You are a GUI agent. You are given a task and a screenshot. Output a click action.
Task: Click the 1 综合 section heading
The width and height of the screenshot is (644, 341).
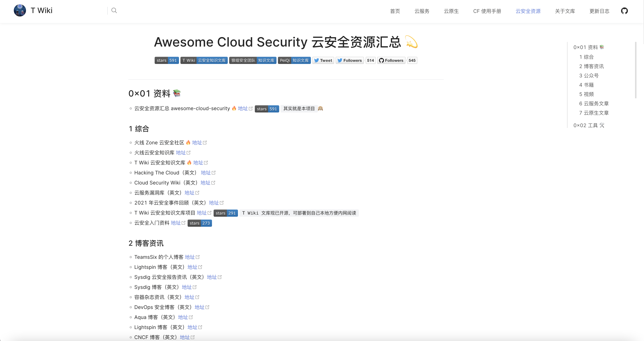pyautogui.click(x=139, y=129)
